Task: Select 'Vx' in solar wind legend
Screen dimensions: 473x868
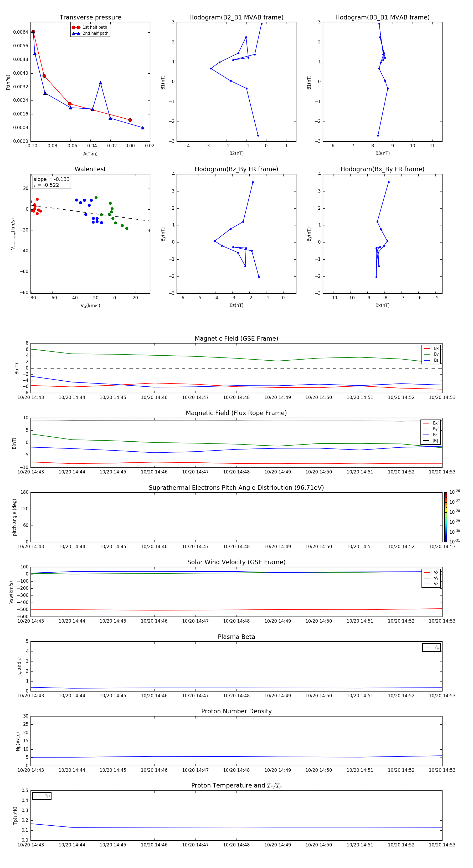Action: (x=431, y=572)
